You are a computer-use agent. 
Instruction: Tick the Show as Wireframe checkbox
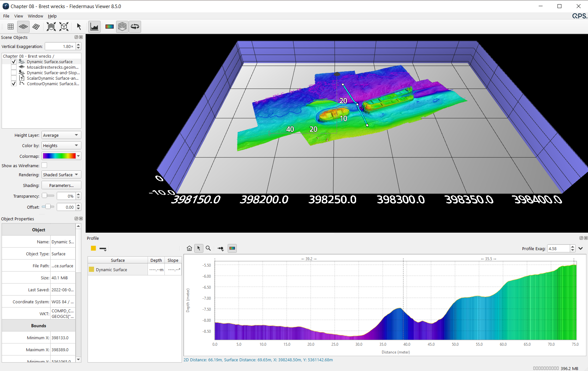(x=44, y=165)
